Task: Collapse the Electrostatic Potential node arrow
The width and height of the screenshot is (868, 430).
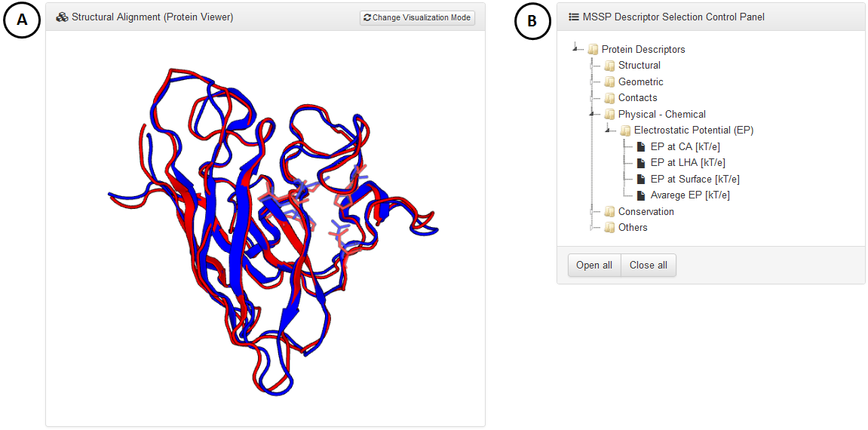Action: pyautogui.click(x=608, y=131)
